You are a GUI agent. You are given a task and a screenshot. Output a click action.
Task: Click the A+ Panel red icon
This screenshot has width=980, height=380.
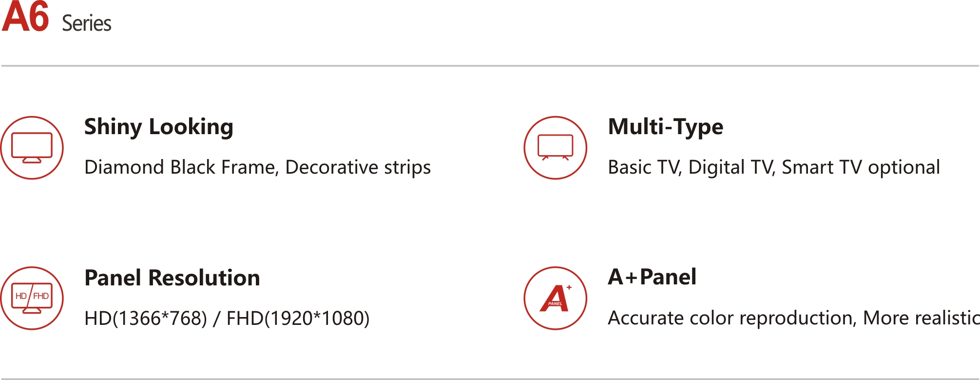[x=555, y=298]
